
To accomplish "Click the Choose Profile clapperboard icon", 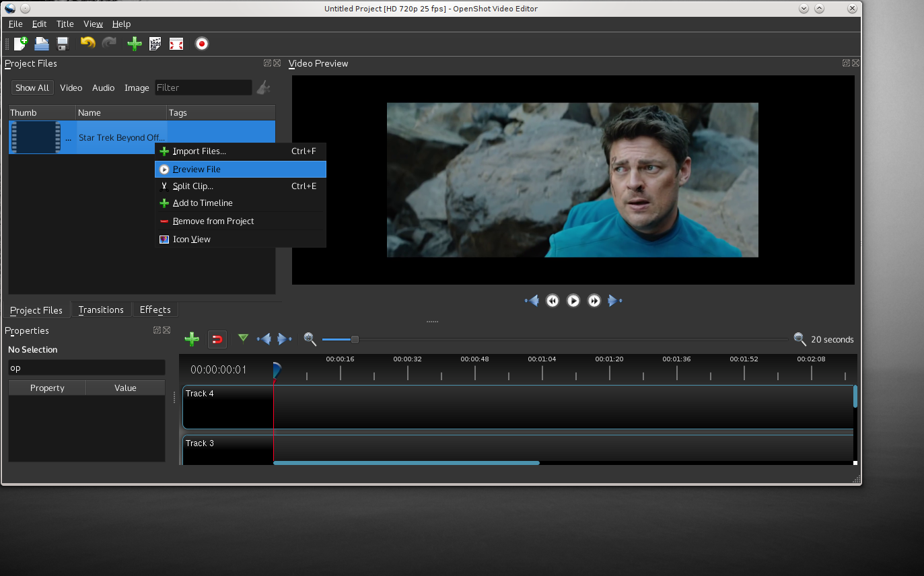I will pyautogui.click(x=155, y=44).
